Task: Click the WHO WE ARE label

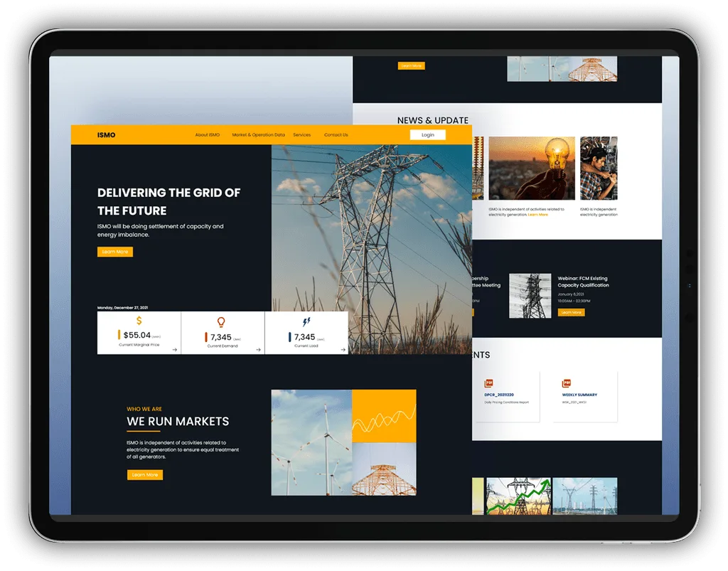Action: [x=144, y=409]
